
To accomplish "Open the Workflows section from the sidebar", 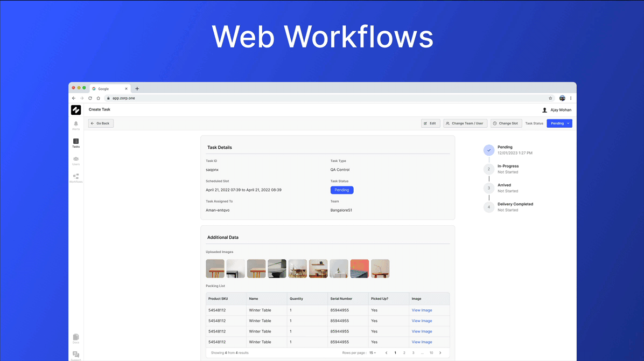I will (76, 178).
